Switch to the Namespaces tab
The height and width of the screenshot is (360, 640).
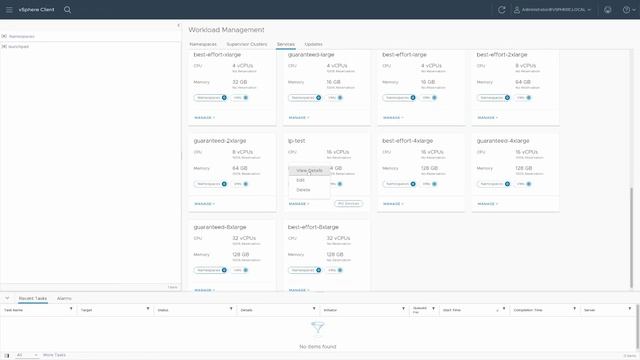pyautogui.click(x=203, y=44)
